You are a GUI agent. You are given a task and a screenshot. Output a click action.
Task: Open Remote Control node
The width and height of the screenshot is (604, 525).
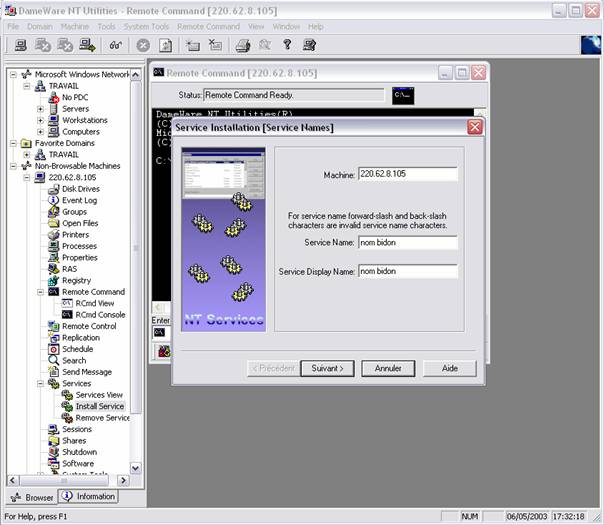click(x=89, y=326)
